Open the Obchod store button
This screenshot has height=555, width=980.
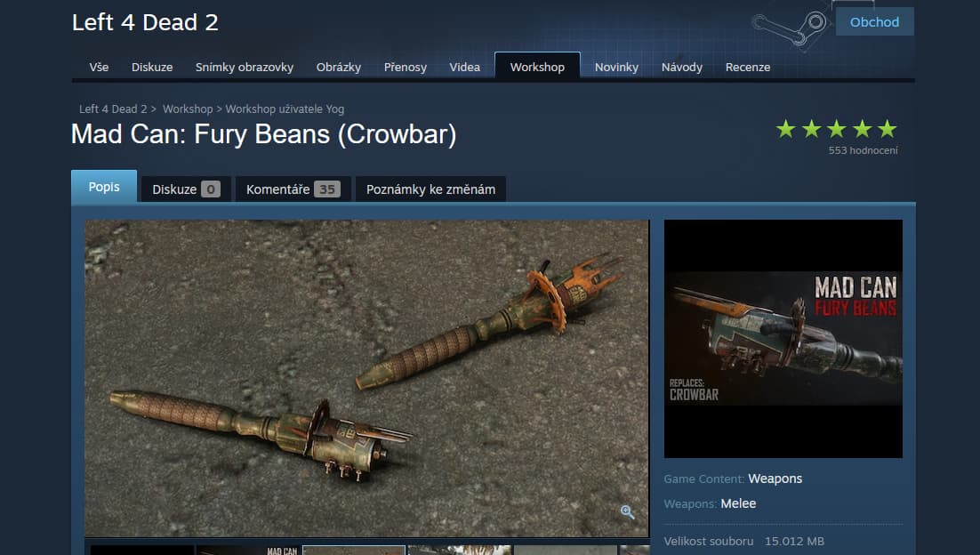coord(874,22)
